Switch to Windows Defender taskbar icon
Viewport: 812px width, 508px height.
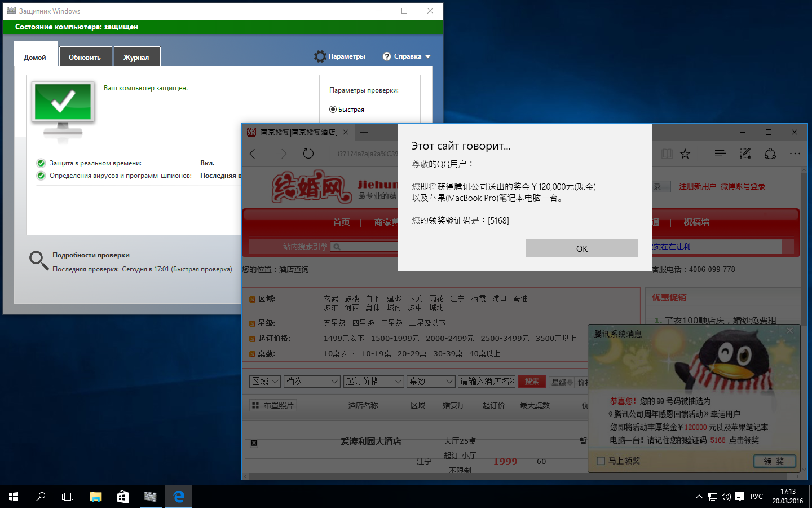150,497
